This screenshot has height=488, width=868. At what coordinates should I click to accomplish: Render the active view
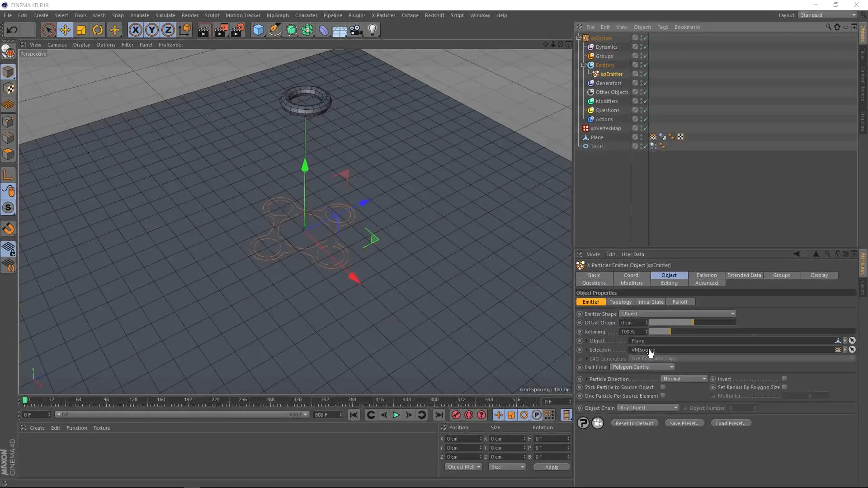204,30
